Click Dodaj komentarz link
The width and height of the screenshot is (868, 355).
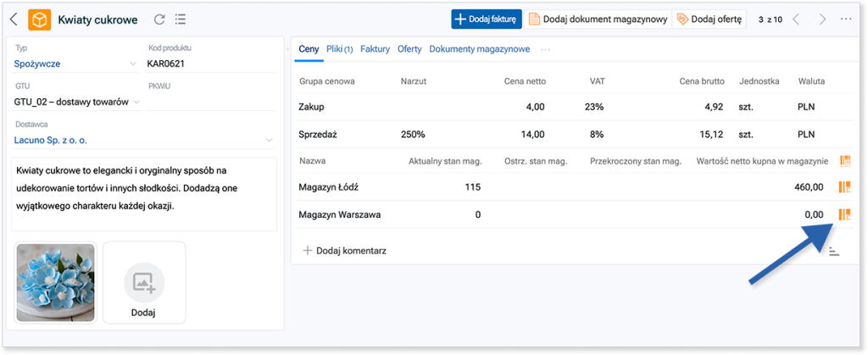(x=345, y=251)
